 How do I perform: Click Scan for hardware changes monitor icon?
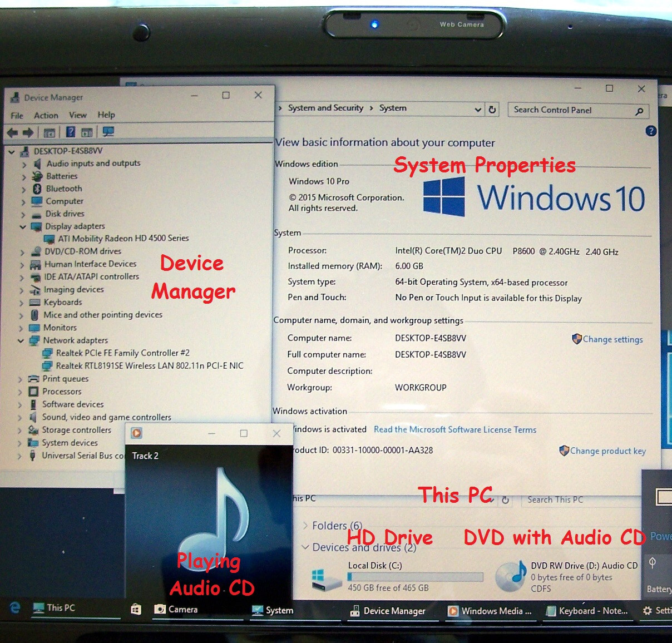[108, 132]
